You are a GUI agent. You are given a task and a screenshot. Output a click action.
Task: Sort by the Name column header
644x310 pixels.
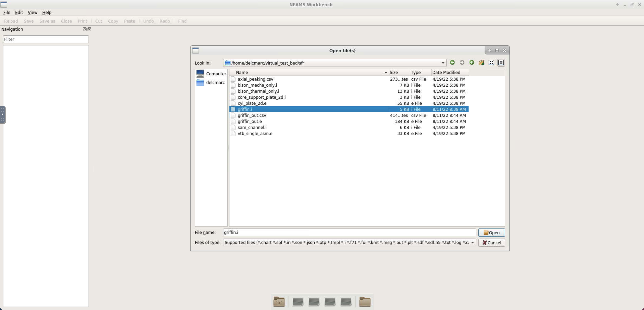pyautogui.click(x=309, y=72)
